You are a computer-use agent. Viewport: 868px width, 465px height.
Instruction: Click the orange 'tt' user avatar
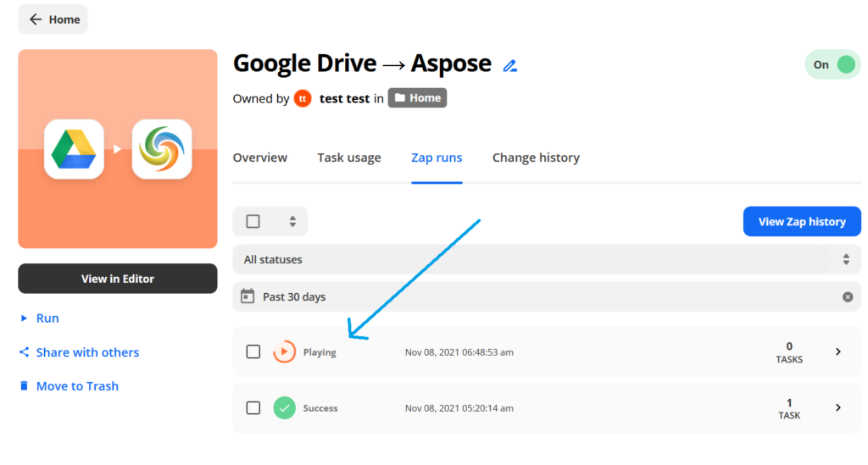coord(303,98)
